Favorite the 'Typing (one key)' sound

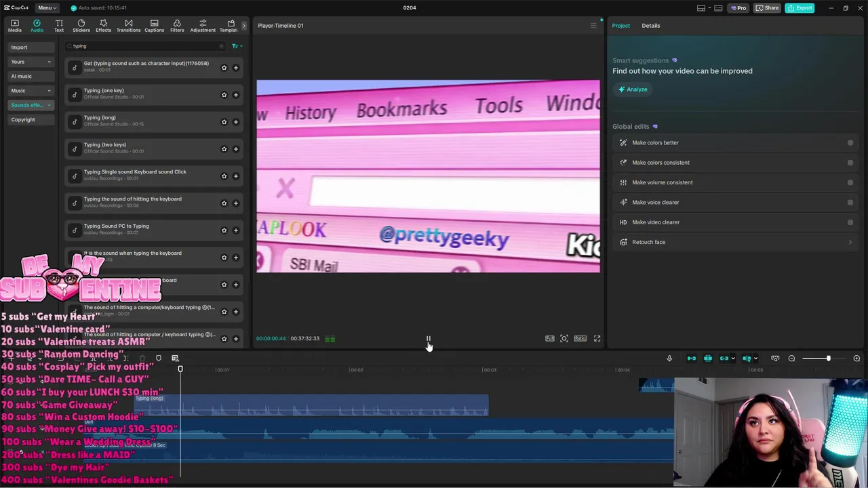(224, 95)
